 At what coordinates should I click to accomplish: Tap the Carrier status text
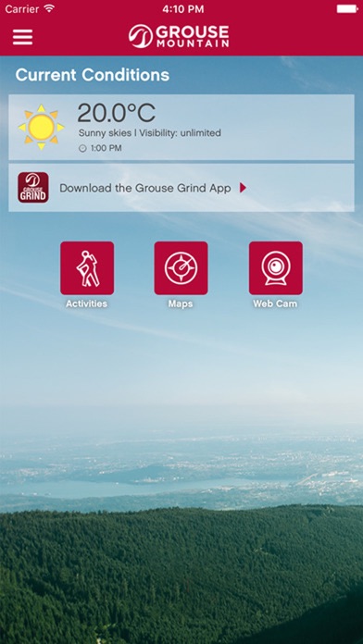pyautogui.click(x=21, y=9)
